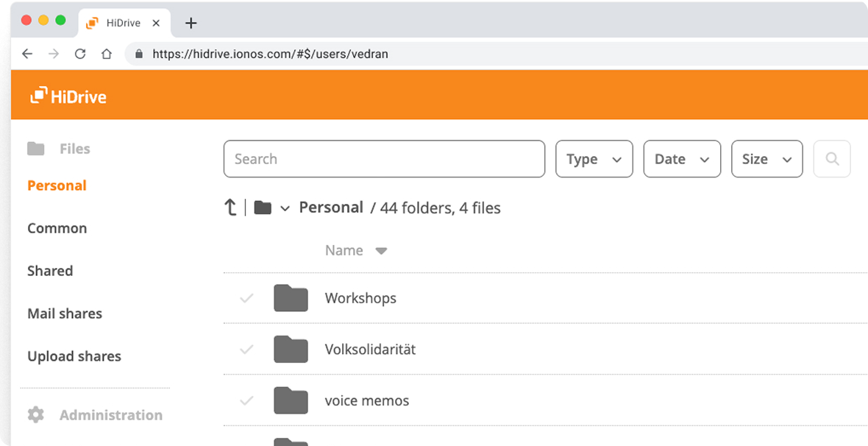Open the Workshops folder name
This screenshot has width=868, height=446.
coord(360,298)
